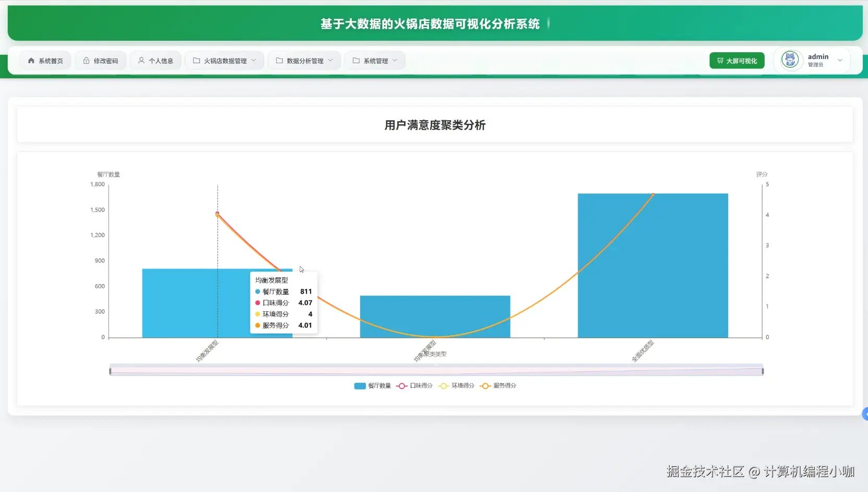Click the line data point above first bar
Viewport: 868px width, 492px height.
(x=218, y=214)
